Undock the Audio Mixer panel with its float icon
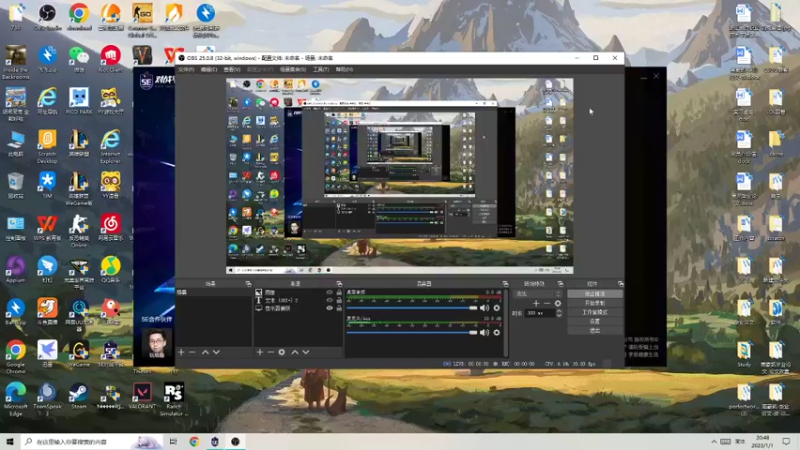Screen dimensions: 800x450 pyautogui.click(x=506, y=284)
